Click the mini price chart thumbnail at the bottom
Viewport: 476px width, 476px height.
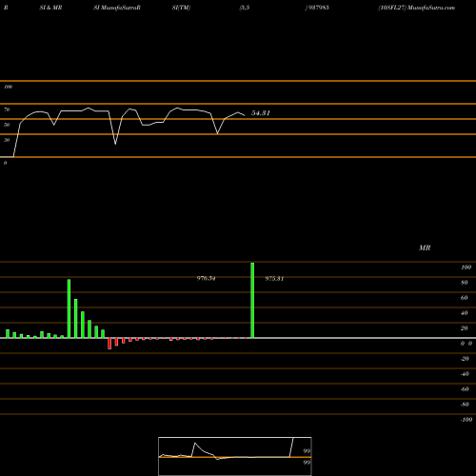click(235, 456)
